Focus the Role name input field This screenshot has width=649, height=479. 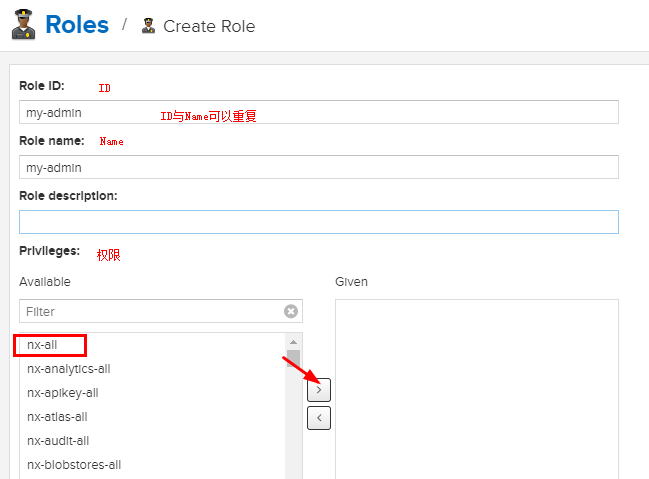(x=318, y=167)
